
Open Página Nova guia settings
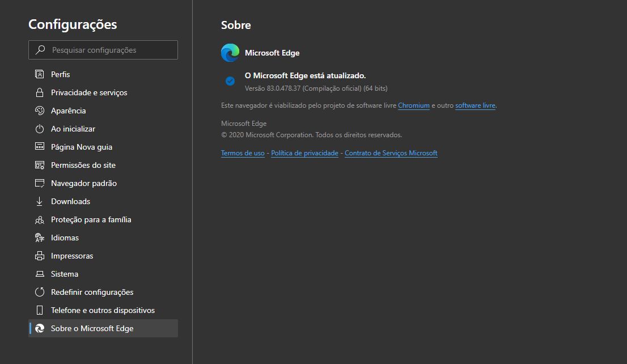82,147
